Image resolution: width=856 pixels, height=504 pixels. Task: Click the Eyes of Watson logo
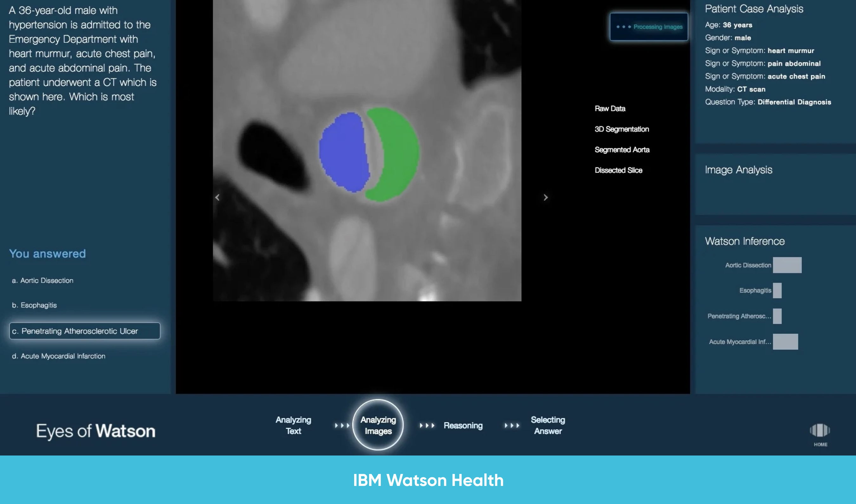click(96, 431)
